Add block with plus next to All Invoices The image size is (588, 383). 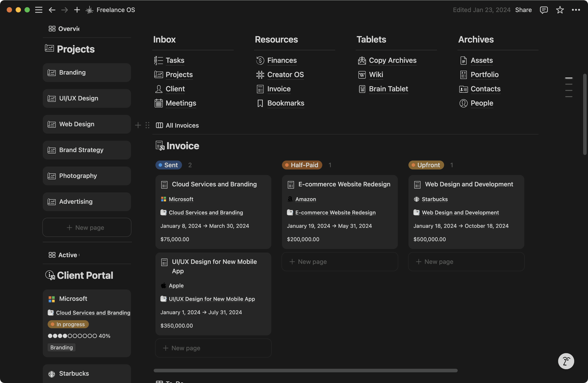tap(138, 125)
